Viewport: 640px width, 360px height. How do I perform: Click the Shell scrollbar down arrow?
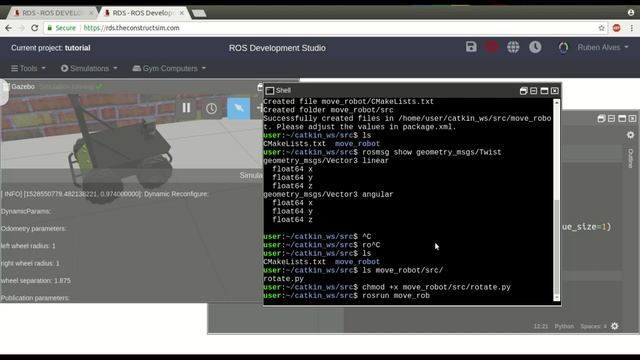[x=556, y=298]
